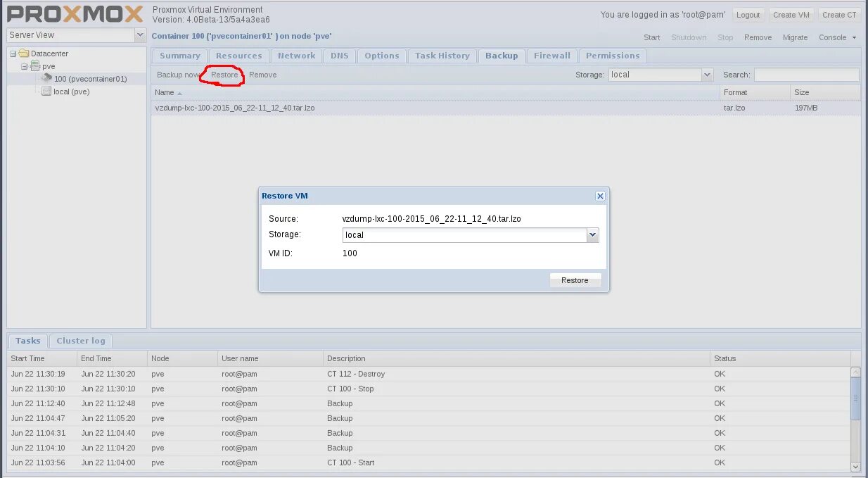The width and height of the screenshot is (868, 478).
Task: Click the task log scrollbar thumb
Action: tap(855, 398)
